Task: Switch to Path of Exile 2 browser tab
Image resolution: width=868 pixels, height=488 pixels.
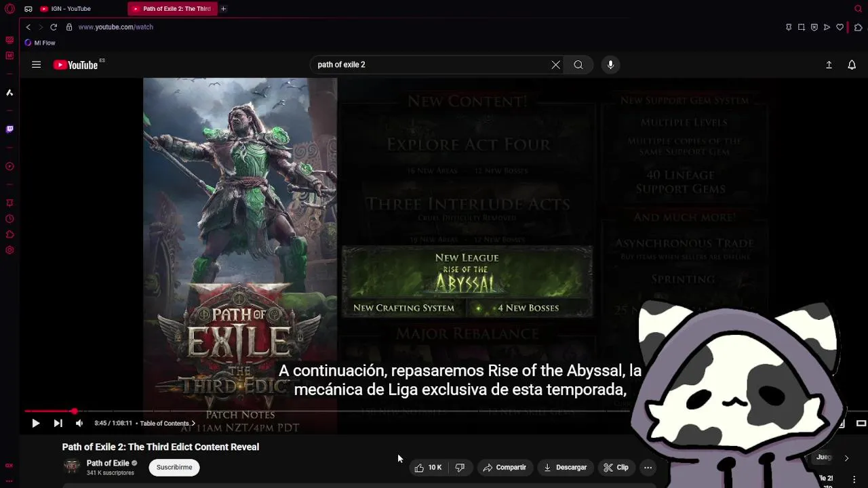Action: click(172, 9)
